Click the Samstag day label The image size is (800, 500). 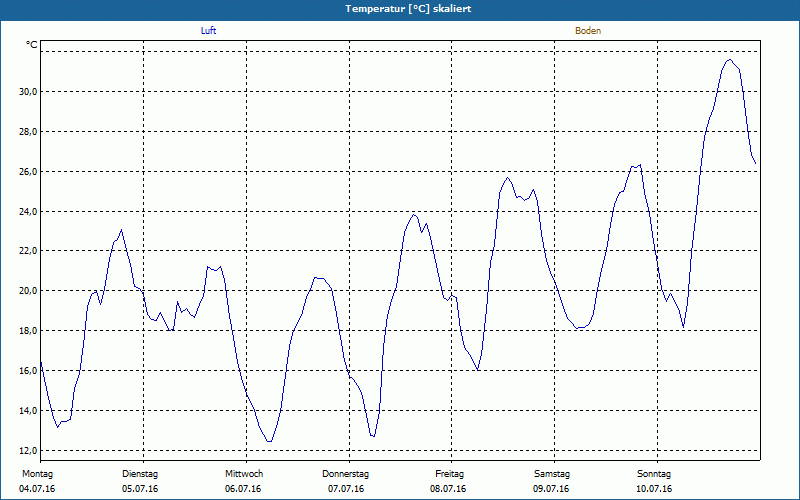(x=552, y=474)
